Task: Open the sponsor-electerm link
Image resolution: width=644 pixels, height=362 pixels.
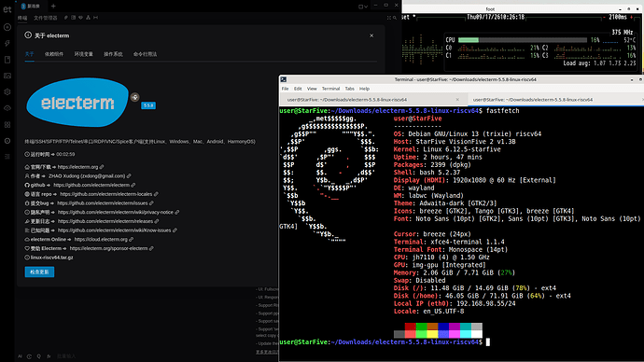Action: tap(109, 248)
